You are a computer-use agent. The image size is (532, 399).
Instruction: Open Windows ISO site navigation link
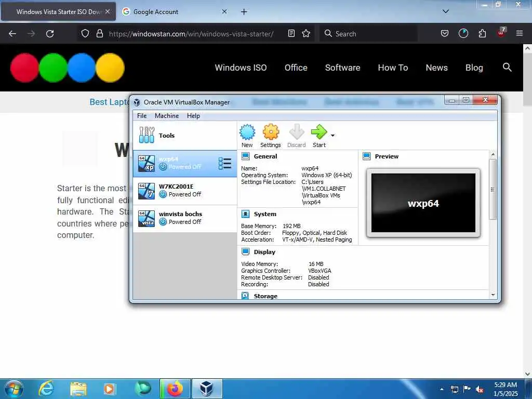[241, 68]
